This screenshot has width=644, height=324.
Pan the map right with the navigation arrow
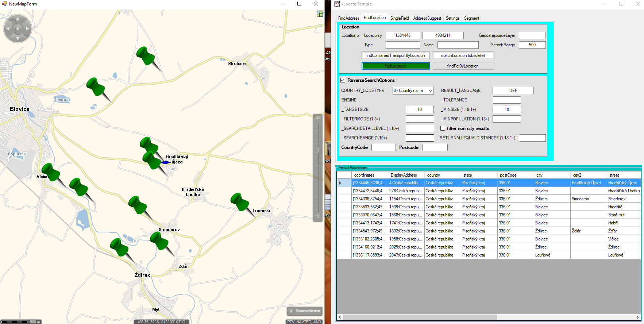27,28
